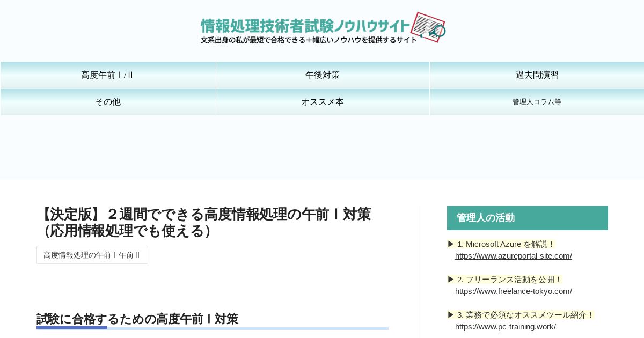644x338 pixels.
Task: Click the book and magnifier logo icon
Action: point(428,27)
